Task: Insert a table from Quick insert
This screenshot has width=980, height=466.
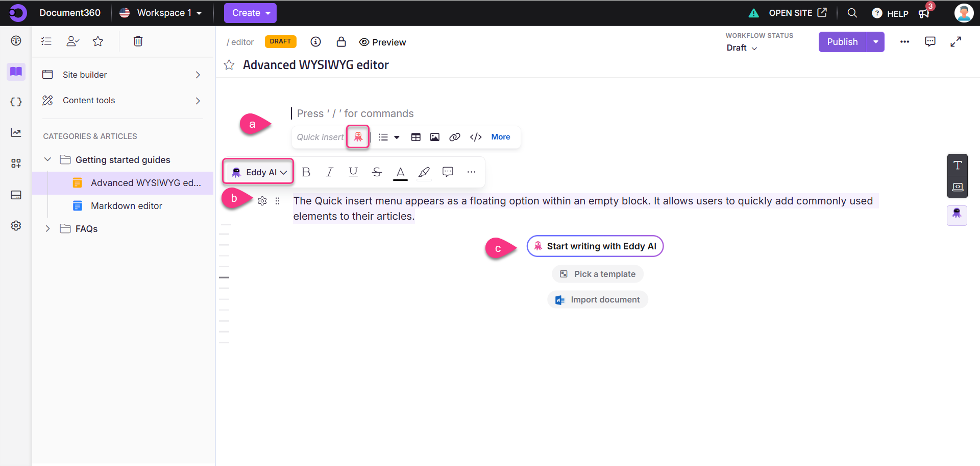Action: tap(416, 137)
